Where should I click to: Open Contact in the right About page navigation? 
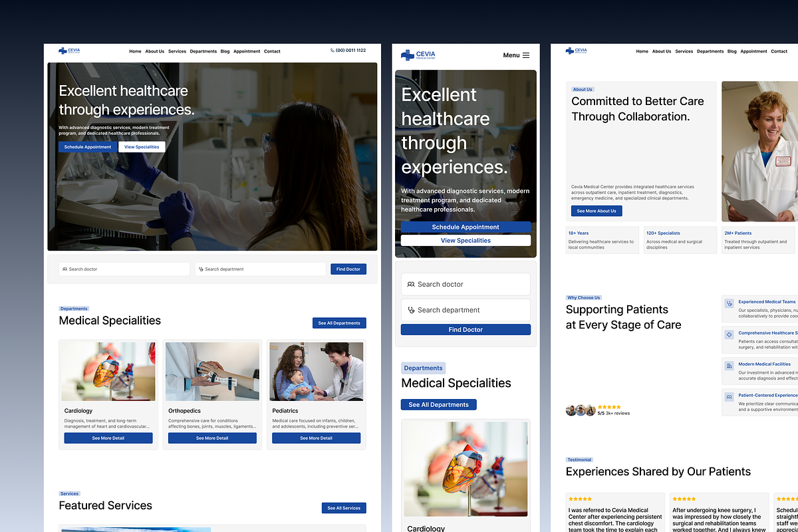coord(779,51)
